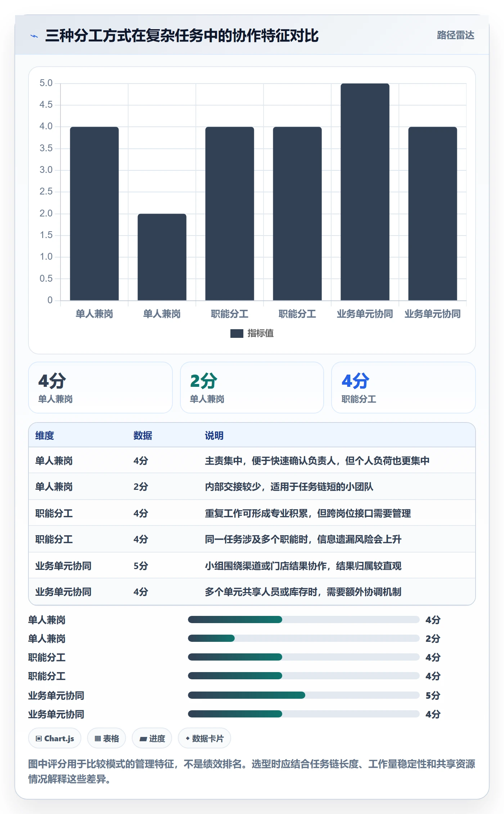Click the 进度 chip

point(152,738)
